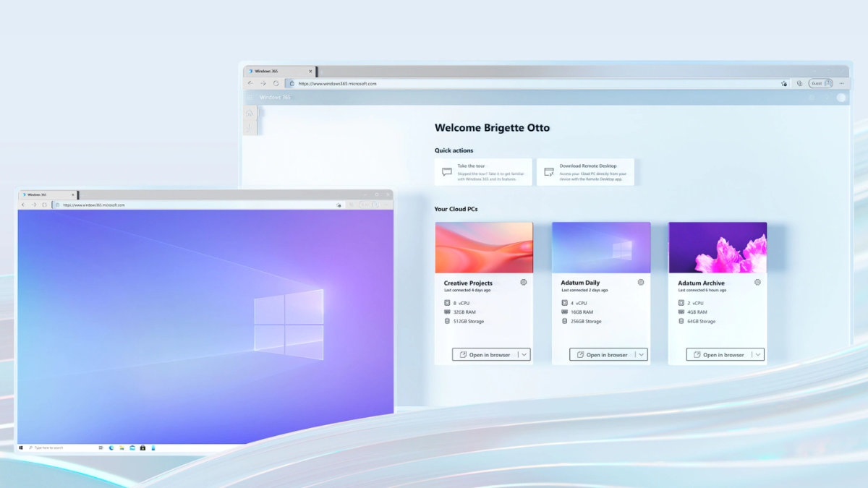Image resolution: width=868 pixels, height=488 pixels.
Task: Click the Home icon in Windows 365 sidebar
Action: coord(250,113)
